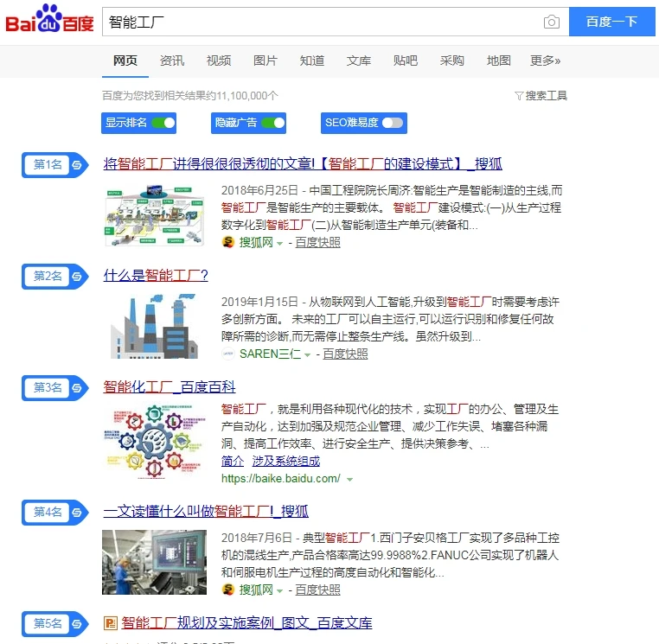Expand dropdown arrow next to first 搜狐网
The width and height of the screenshot is (659, 644).
coord(280,243)
